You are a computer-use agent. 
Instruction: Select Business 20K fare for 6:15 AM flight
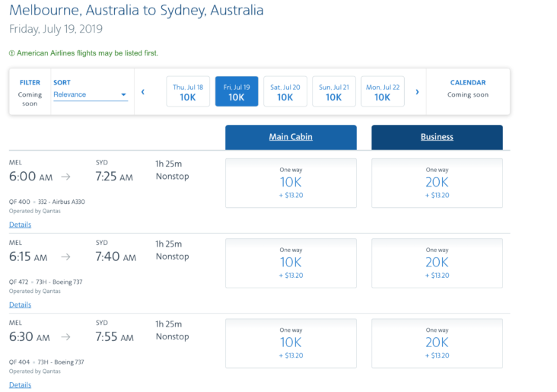pyautogui.click(x=437, y=263)
